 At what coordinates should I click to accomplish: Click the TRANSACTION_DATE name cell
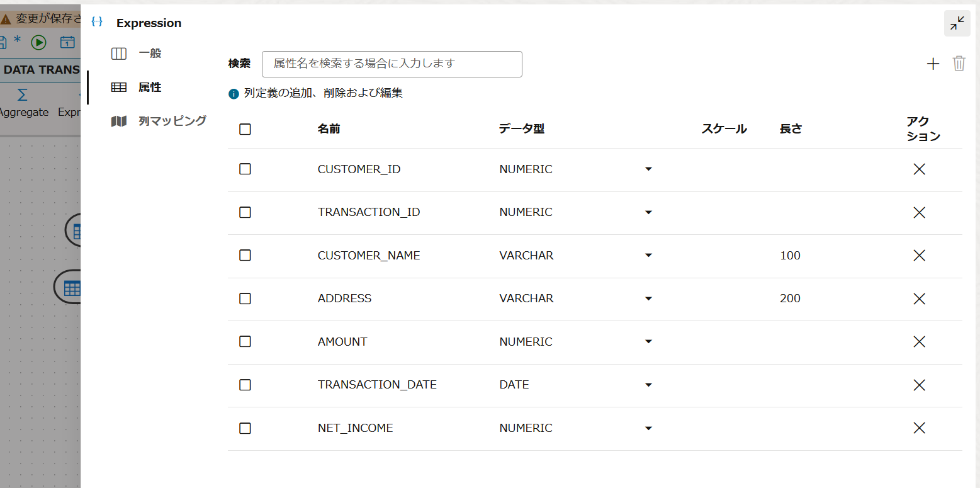click(x=377, y=385)
